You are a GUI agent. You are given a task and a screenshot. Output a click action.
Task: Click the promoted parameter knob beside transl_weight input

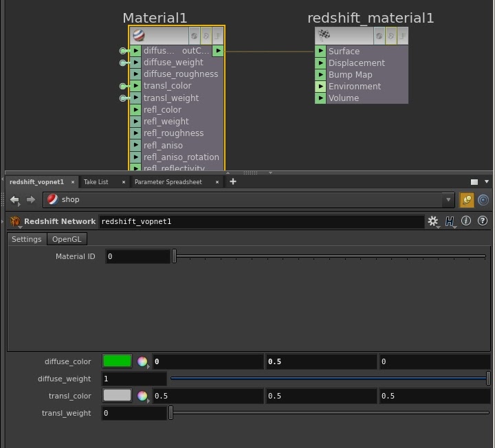pyautogui.click(x=123, y=98)
